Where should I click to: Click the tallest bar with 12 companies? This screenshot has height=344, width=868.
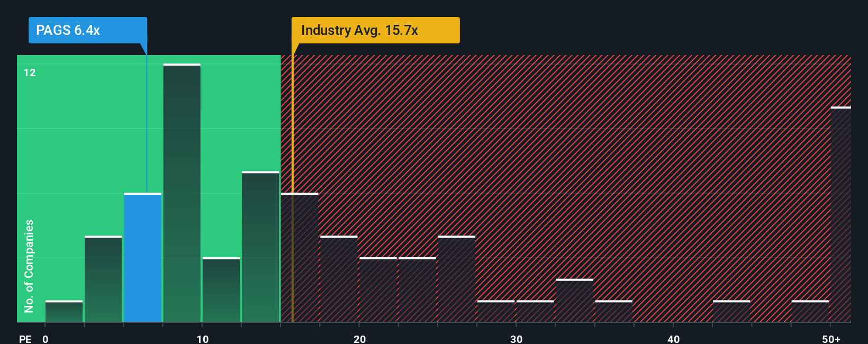[182, 193]
